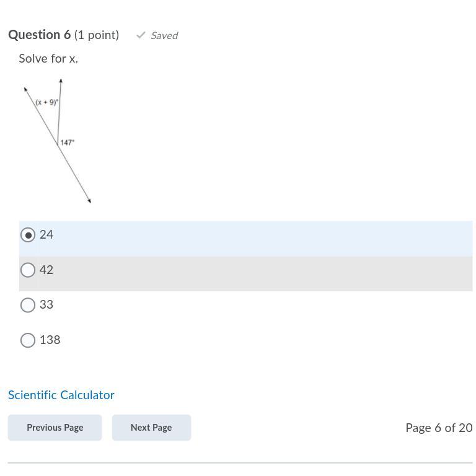
Task: Click the italic Saved status text
Action: 164,35
